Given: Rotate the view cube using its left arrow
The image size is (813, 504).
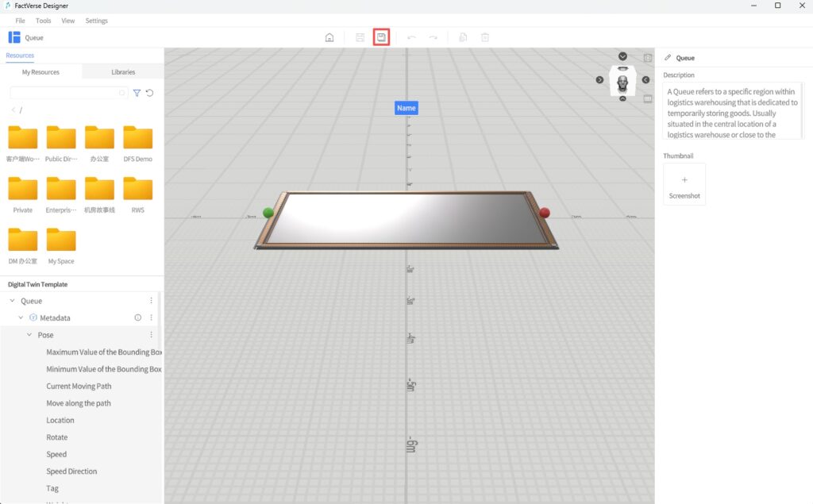Looking at the screenshot, I should [x=600, y=79].
